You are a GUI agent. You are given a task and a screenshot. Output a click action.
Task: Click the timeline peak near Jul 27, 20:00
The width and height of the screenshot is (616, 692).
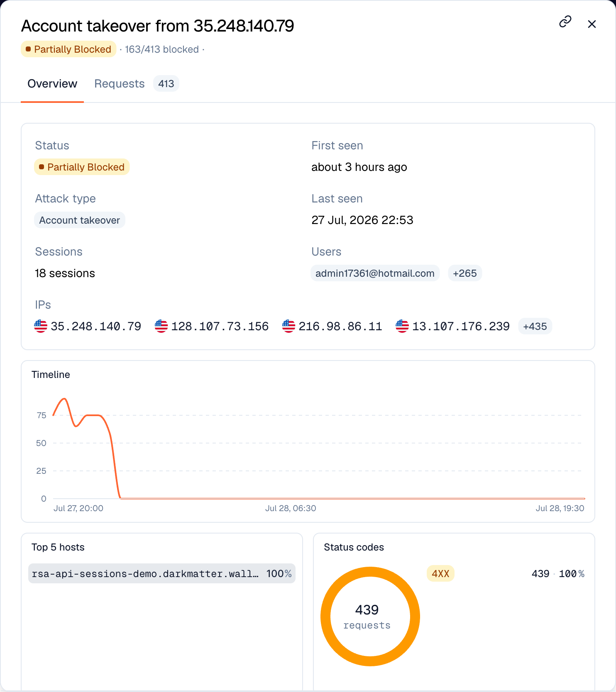coord(64,399)
